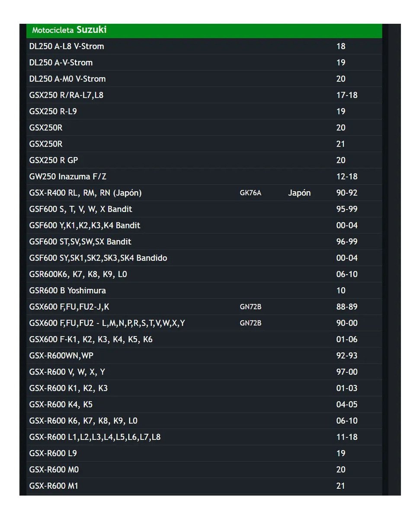This screenshot has width=420, height=519.
Task: Click the Motocicleta Suzuki green header
Action: pos(204,30)
